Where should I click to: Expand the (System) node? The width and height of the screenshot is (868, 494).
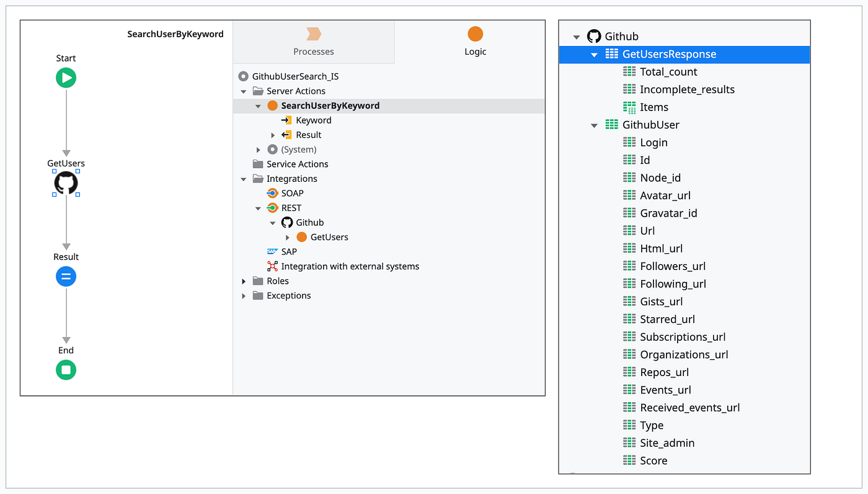click(x=259, y=150)
